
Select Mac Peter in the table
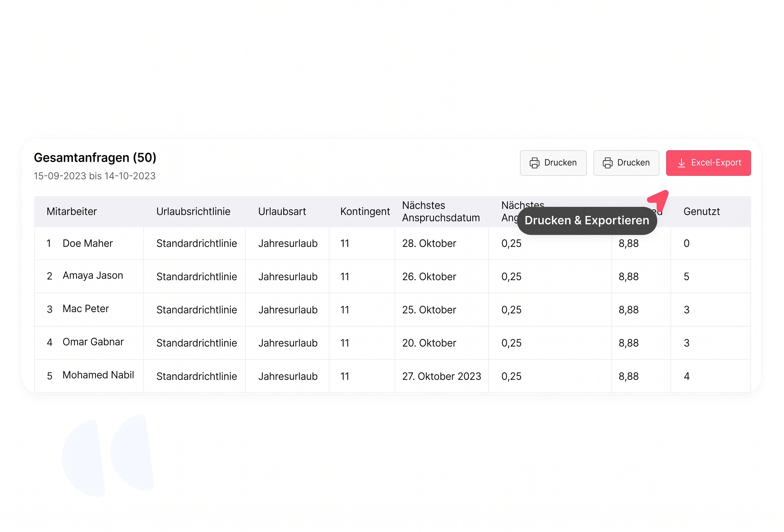pyautogui.click(x=86, y=308)
